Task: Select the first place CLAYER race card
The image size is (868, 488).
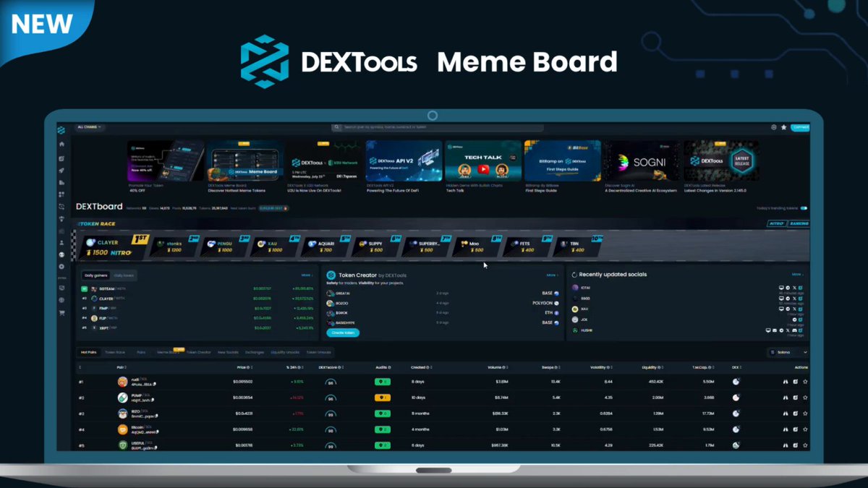Action: 114,247
